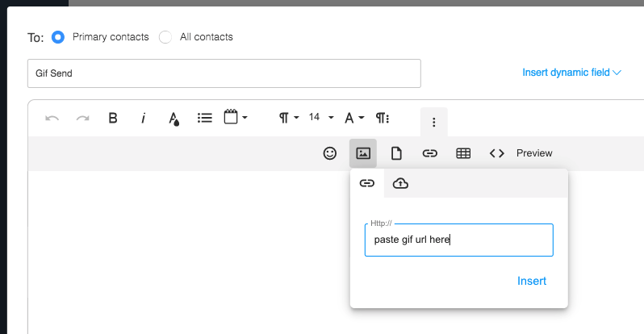The height and width of the screenshot is (334, 644).
Task: Click the Insert button
Action: [532, 281]
